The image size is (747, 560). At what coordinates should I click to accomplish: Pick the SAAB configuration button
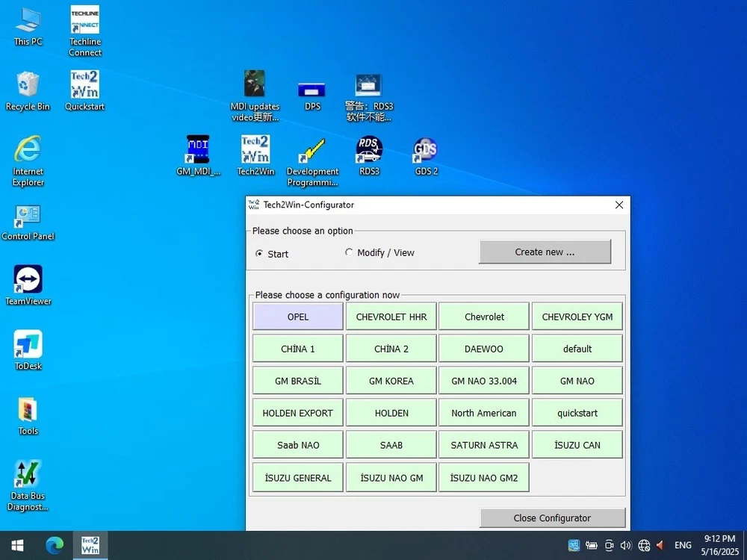(391, 445)
